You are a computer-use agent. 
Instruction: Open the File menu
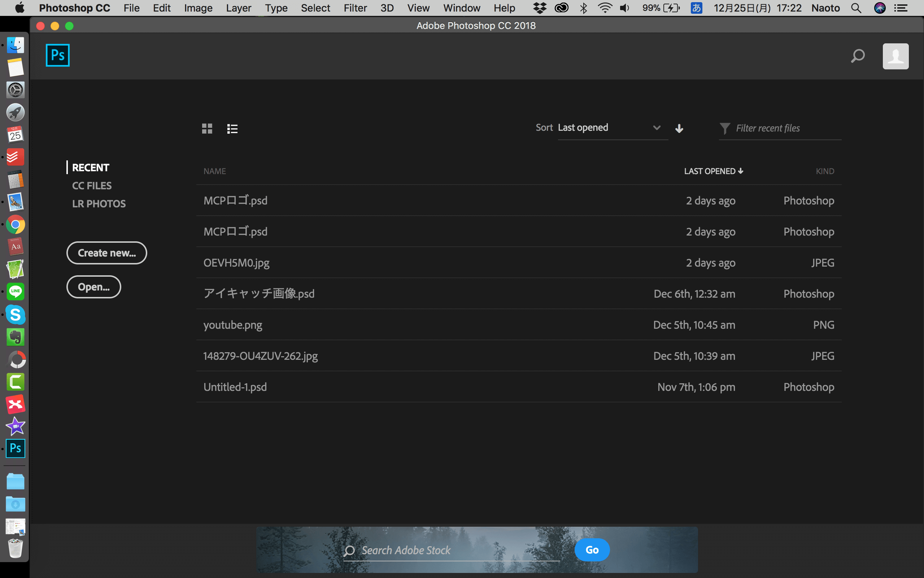tap(131, 8)
